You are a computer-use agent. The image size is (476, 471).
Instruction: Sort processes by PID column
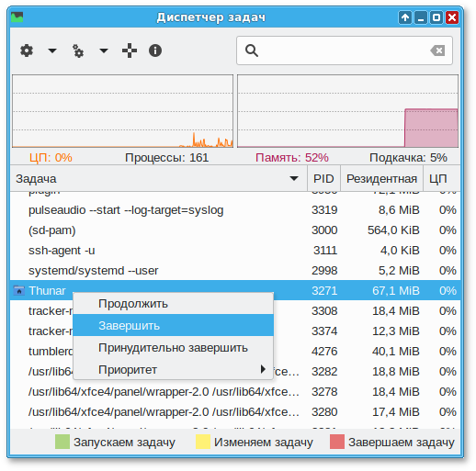(323, 178)
